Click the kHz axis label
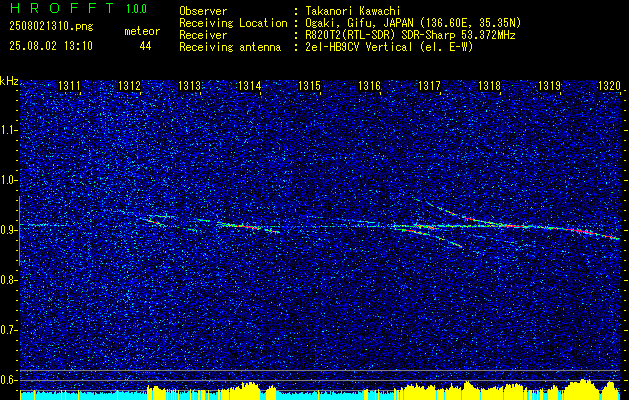Screen dimensions: 629x400 pyautogui.click(x=9, y=81)
